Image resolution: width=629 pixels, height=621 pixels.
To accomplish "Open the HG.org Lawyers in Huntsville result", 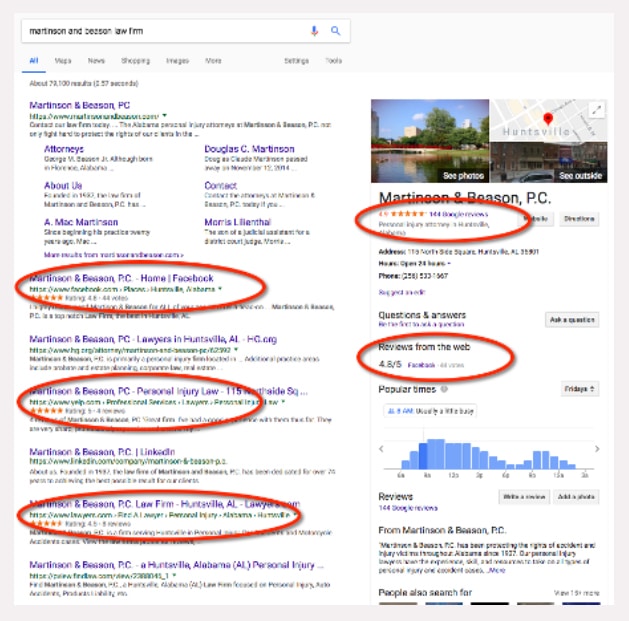I will coord(153,339).
